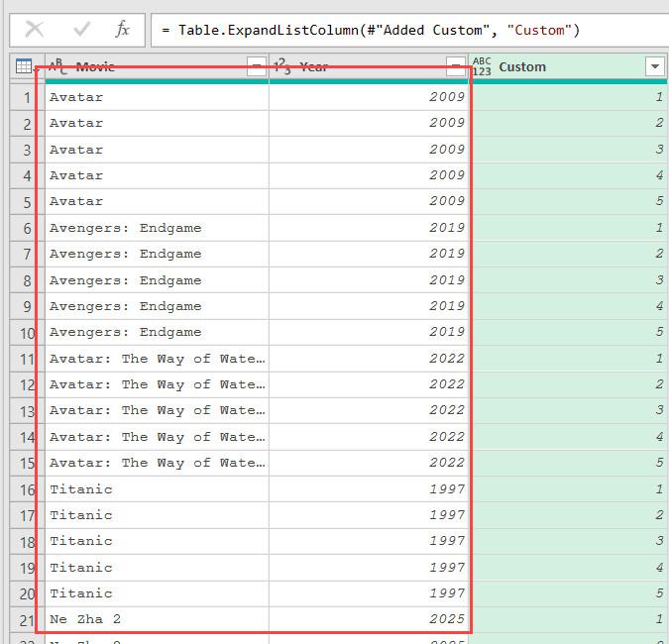
Task: Select the Movie column header
Action: tap(149, 66)
